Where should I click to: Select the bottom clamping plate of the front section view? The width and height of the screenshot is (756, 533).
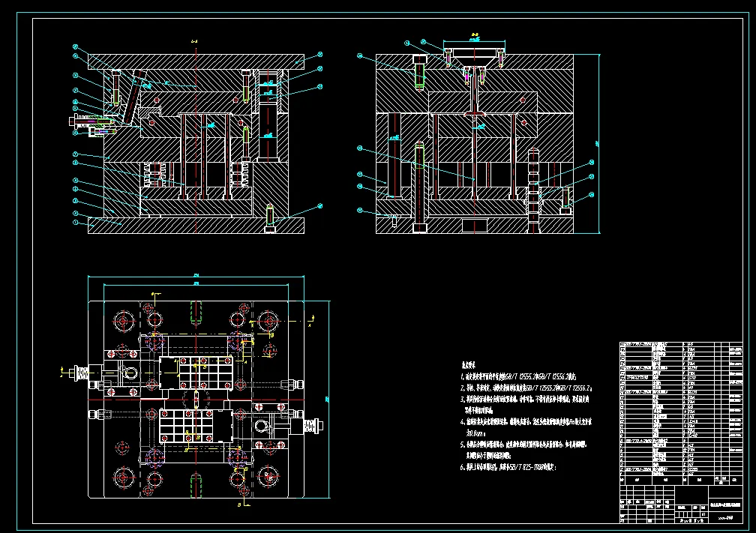coord(196,225)
